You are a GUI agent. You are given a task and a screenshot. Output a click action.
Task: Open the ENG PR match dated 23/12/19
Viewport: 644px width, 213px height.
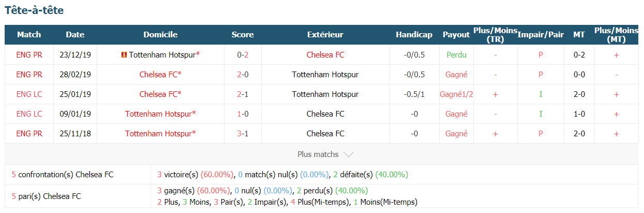(x=29, y=54)
